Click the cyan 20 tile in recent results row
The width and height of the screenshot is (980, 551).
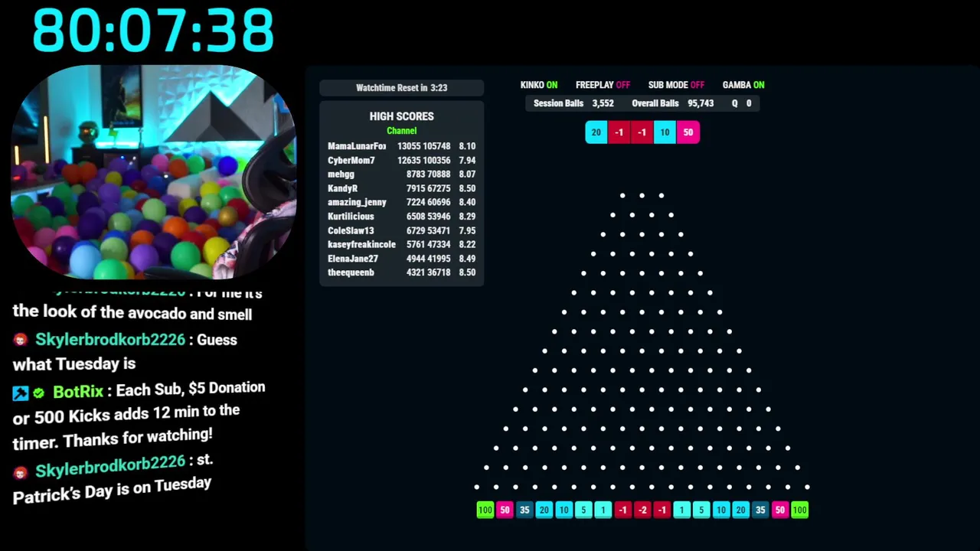[x=596, y=132]
